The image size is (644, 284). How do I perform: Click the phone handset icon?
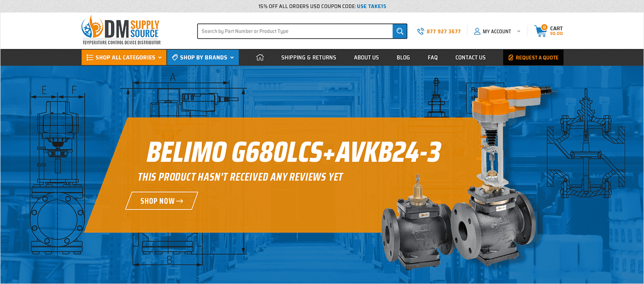[x=420, y=31]
